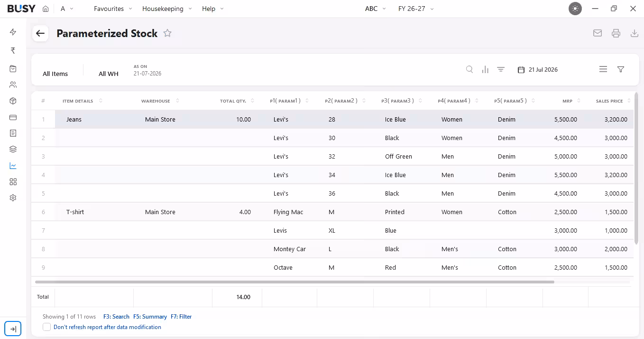Click the F5: Summary link
The width and height of the screenshot is (644, 339).
pyautogui.click(x=150, y=317)
